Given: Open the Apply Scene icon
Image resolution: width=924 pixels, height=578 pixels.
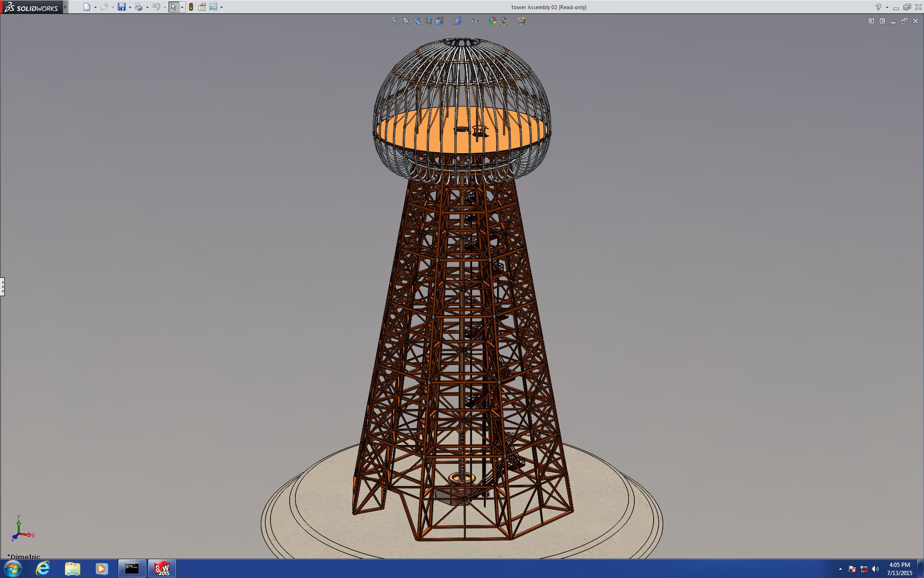Looking at the screenshot, I should [504, 21].
